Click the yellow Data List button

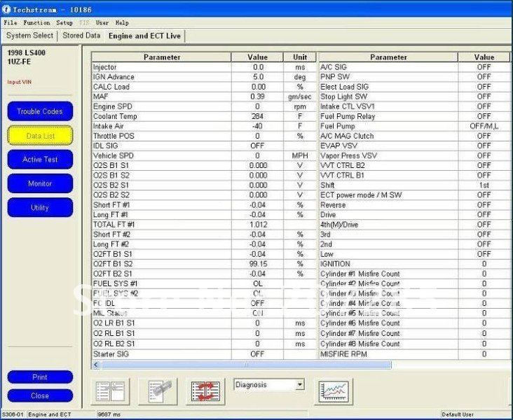point(40,135)
